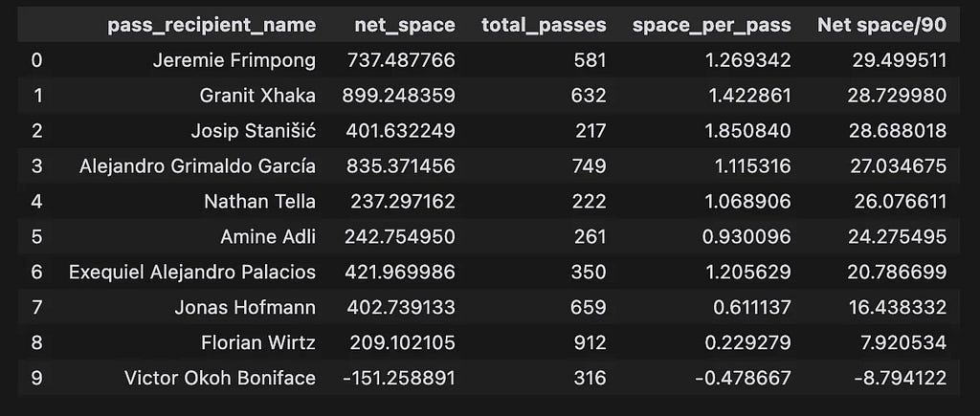The height and width of the screenshot is (416, 980).
Task: Select the Nathan Tella name cell
Action: (x=260, y=202)
